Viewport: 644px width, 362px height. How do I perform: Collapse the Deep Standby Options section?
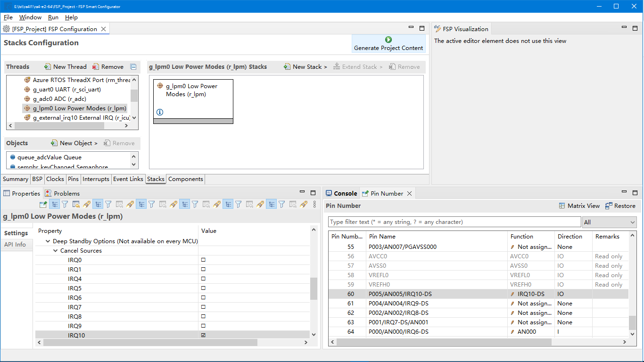(x=48, y=241)
